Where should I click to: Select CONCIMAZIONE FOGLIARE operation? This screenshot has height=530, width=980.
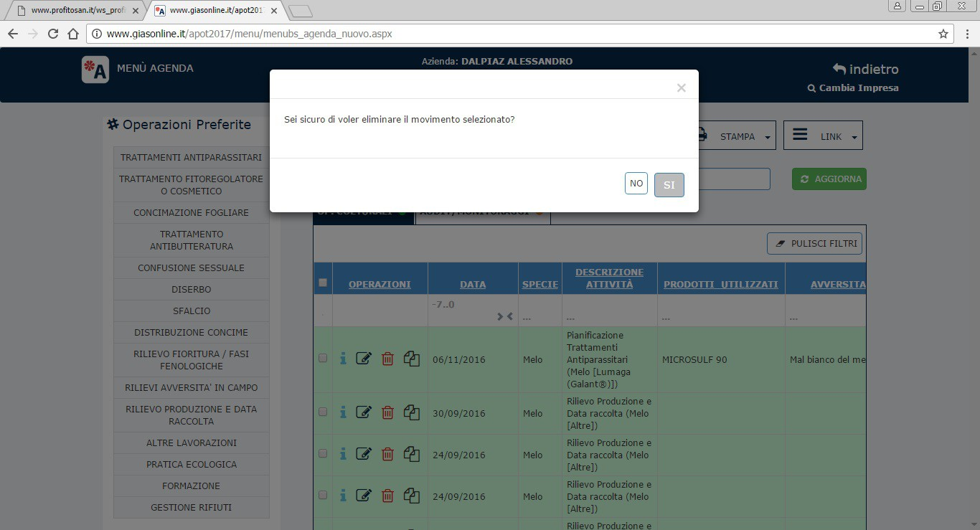click(191, 212)
